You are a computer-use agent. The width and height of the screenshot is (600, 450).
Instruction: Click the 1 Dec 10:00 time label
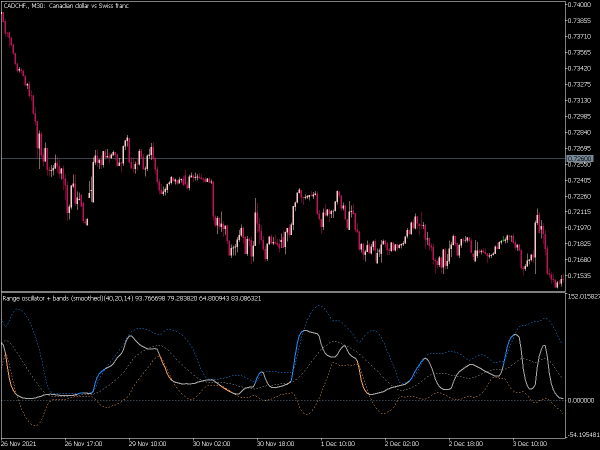coord(338,443)
